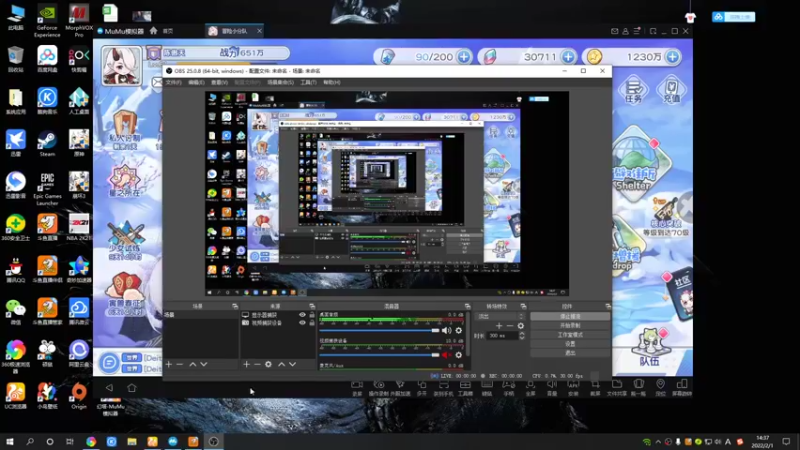Click MuMu emulator back triangle button
This screenshot has width=800, height=450.
(109, 388)
